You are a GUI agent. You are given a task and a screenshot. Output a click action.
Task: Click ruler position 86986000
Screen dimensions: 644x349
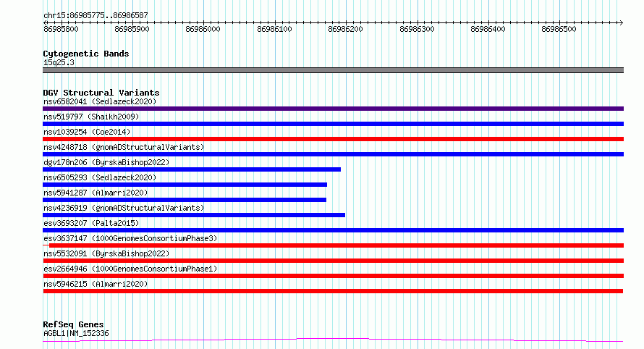tap(203, 29)
